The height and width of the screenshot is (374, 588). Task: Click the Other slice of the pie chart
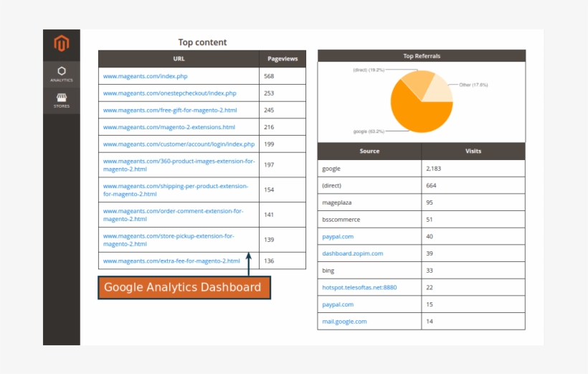point(439,90)
